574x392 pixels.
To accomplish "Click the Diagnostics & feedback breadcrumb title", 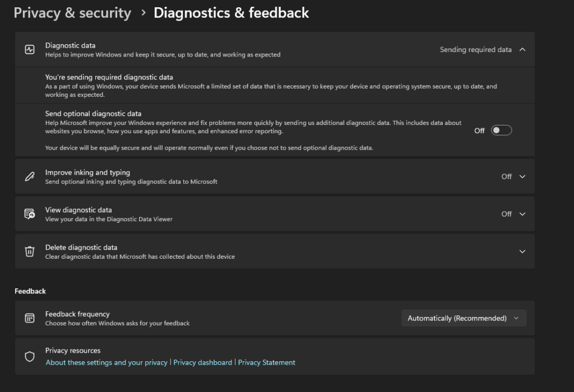I will coord(231,13).
